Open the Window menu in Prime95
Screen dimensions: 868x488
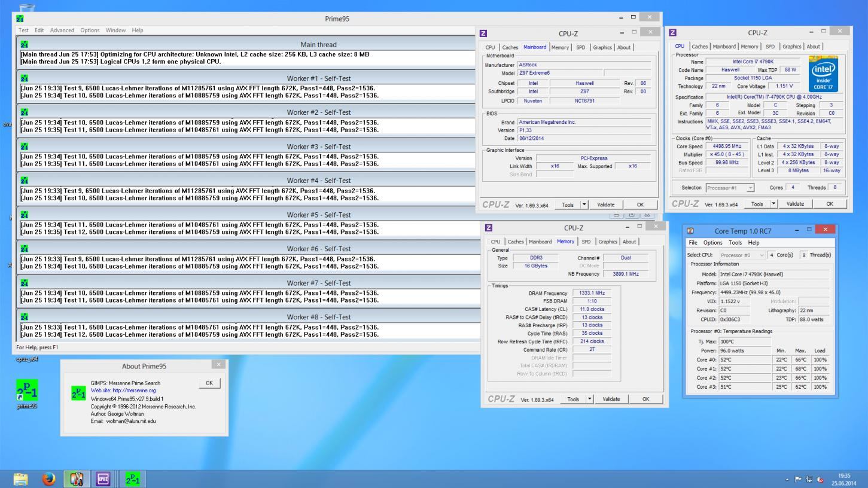(115, 30)
